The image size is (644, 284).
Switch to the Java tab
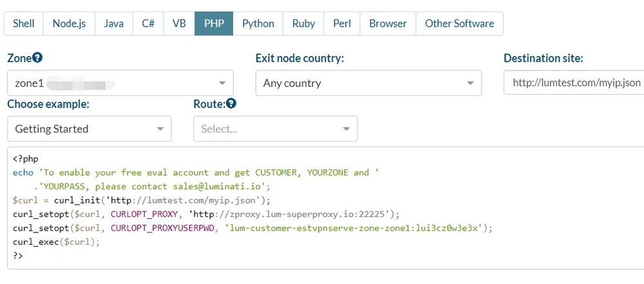(x=114, y=23)
